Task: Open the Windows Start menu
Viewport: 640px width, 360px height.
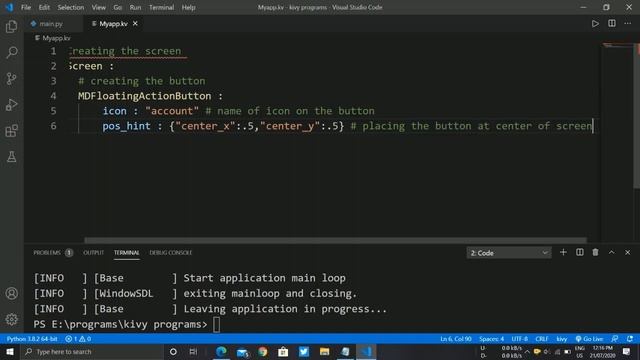Action: tap(10, 351)
